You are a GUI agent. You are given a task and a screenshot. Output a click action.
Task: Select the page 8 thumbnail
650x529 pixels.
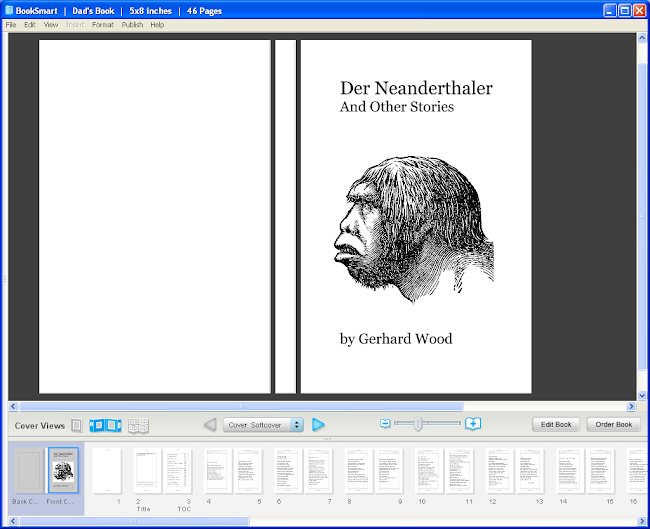coord(359,471)
